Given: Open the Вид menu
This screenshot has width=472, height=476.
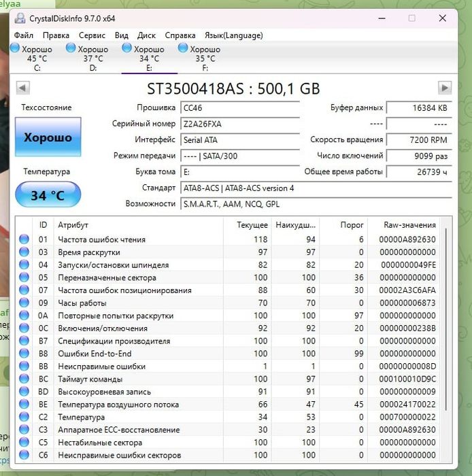Looking at the screenshot, I should point(122,35).
